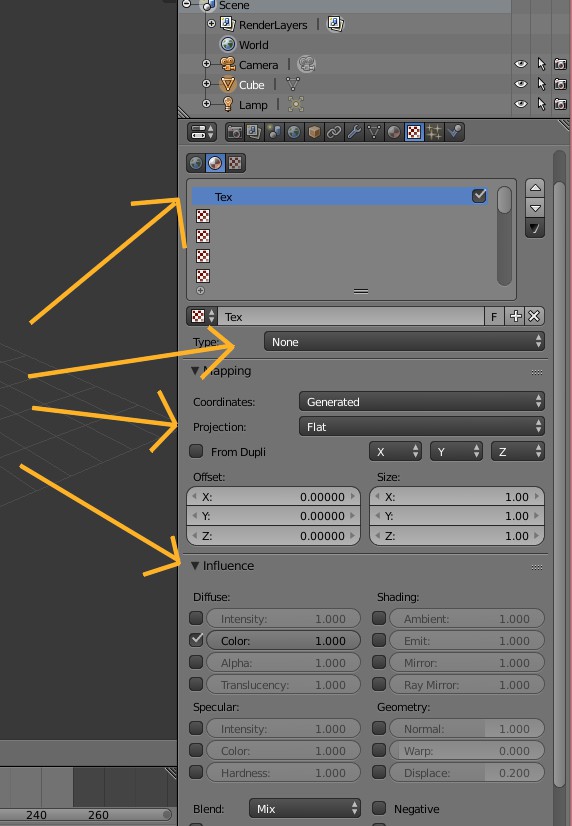
Task: Show other/brush textures context button
Action: pos(235,163)
